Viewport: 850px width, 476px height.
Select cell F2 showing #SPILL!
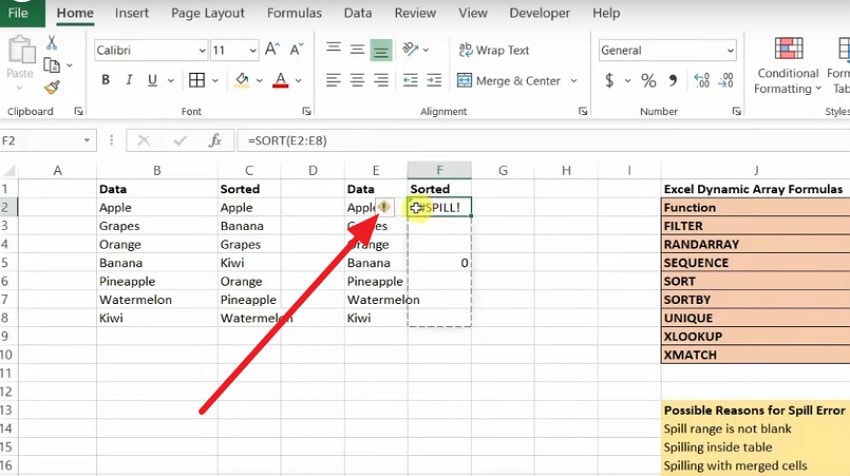pyautogui.click(x=440, y=207)
